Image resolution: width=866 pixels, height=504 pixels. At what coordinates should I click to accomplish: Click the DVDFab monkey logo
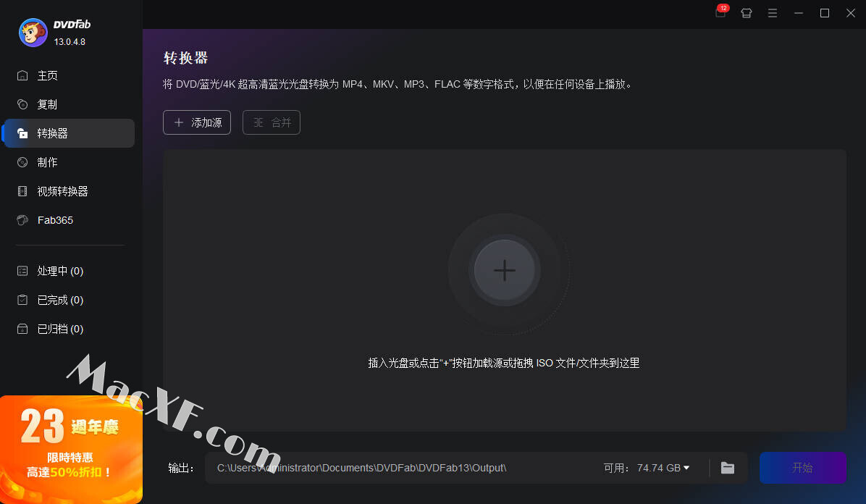pos(33,33)
